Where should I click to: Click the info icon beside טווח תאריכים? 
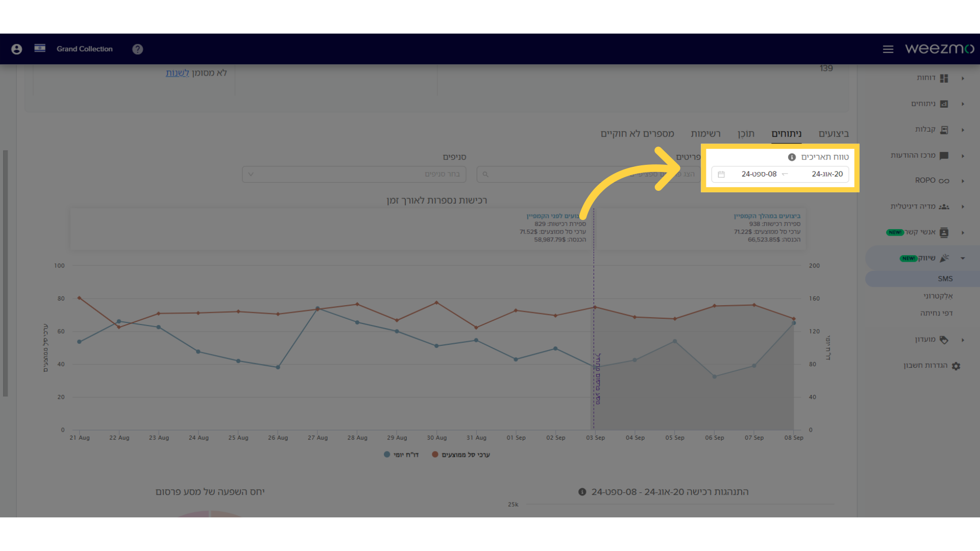coord(792,157)
